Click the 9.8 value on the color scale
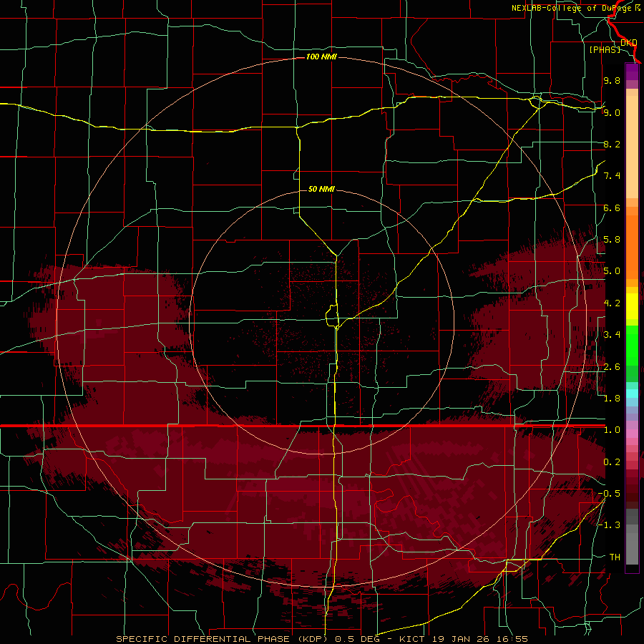644x644 pixels. click(612, 80)
